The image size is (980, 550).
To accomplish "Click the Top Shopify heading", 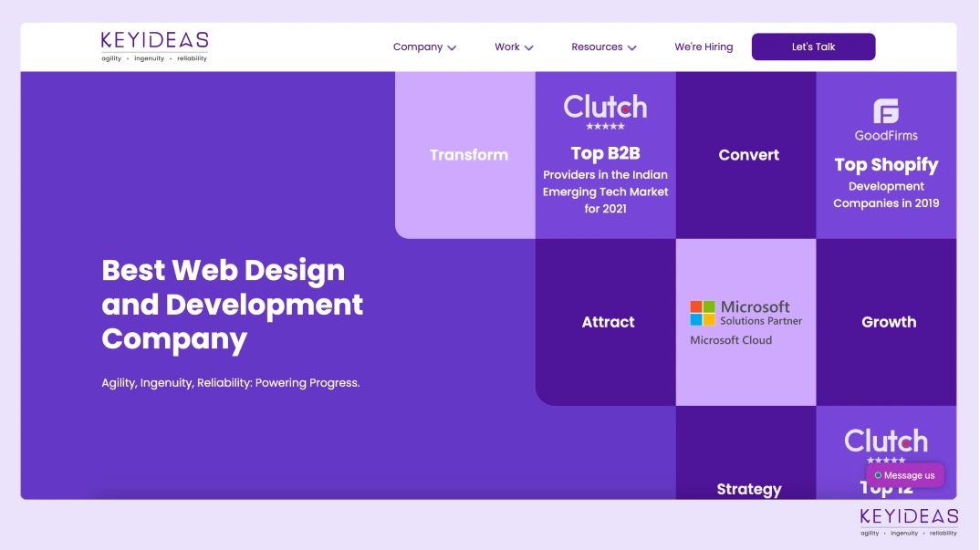I will (x=886, y=164).
